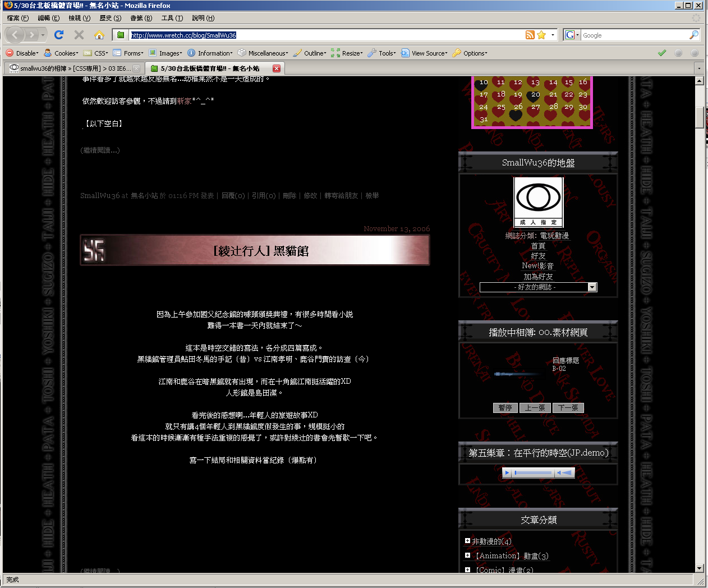Expand the [Animation] 動畫(3) category

pyautogui.click(x=467, y=555)
